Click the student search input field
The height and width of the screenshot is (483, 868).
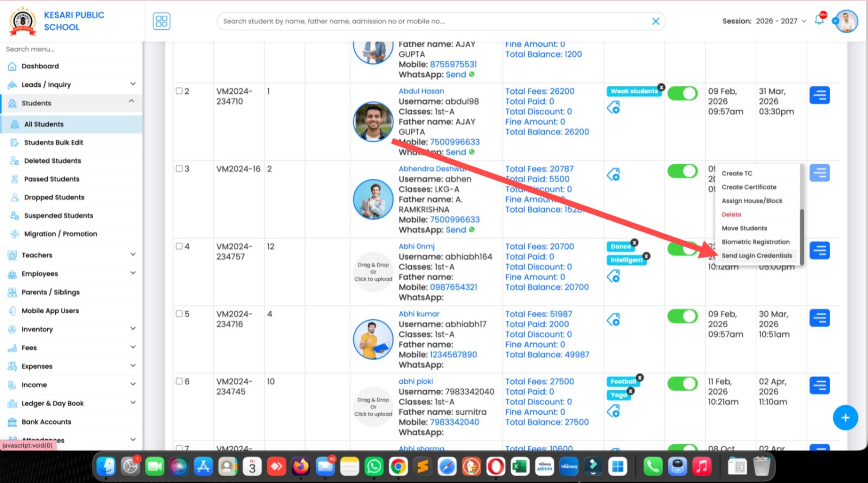coord(434,21)
